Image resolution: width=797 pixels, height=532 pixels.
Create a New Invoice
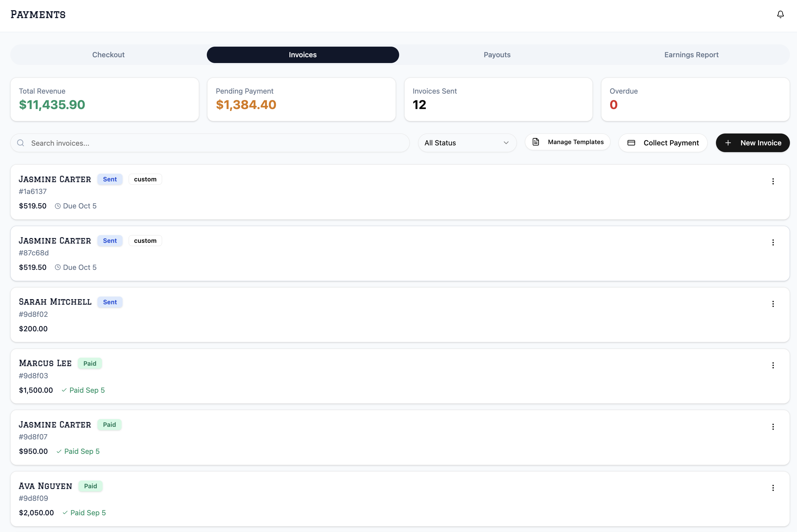(x=753, y=143)
